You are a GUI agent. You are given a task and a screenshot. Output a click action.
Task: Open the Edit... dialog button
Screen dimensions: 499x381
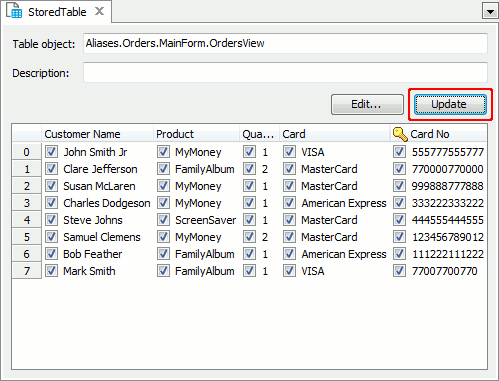[367, 104]
